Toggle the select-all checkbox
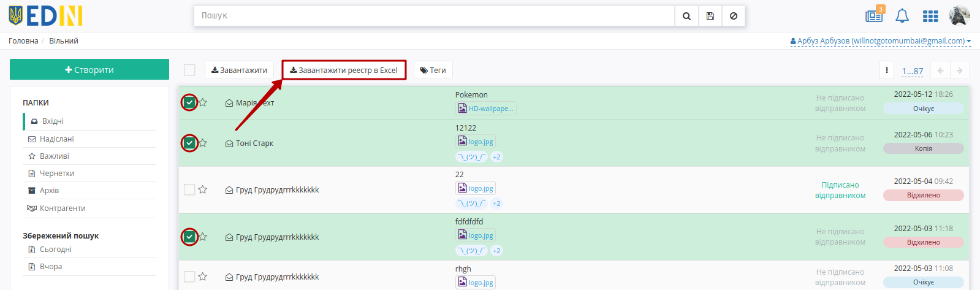The height and width of the screenshot is (290, 980). 189,70
